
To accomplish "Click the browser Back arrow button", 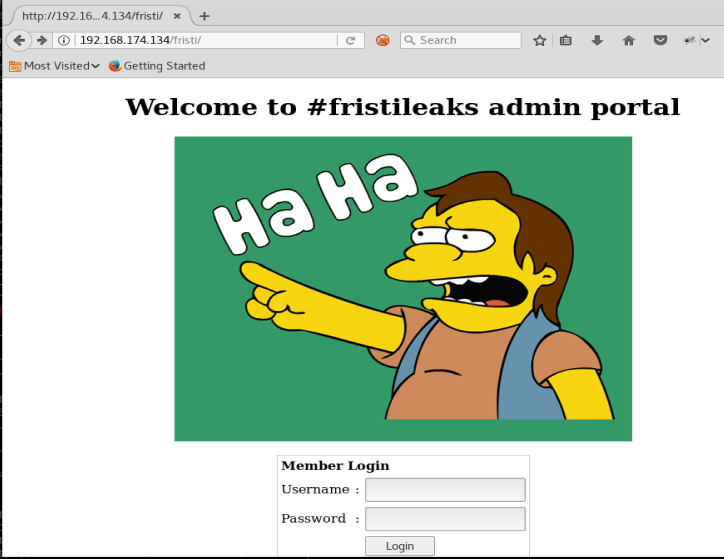I will 19,41.
